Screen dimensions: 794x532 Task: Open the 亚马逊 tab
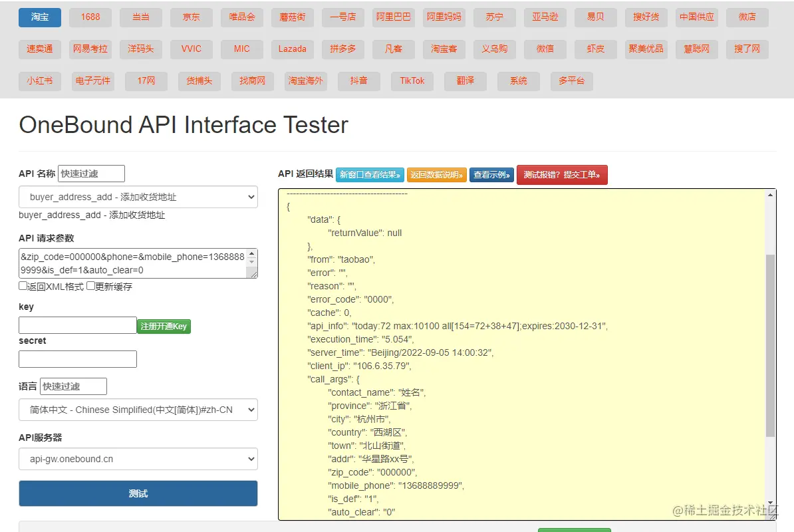click(545, 17)
